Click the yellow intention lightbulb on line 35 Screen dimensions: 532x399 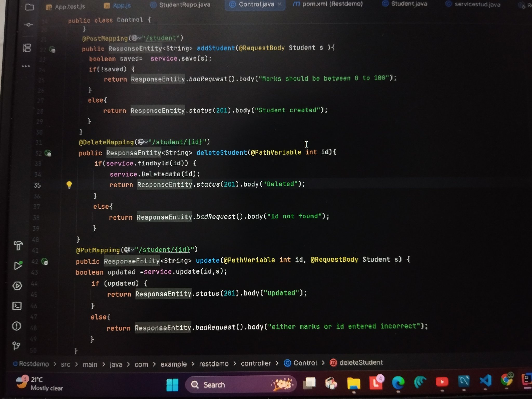[69, 185]
